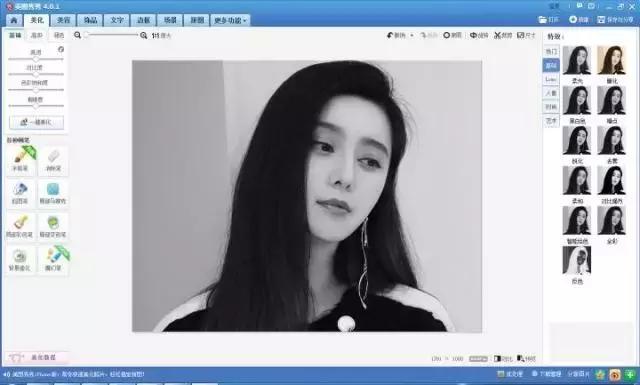Click the reset icon above the brightness slider

(61, 49)
